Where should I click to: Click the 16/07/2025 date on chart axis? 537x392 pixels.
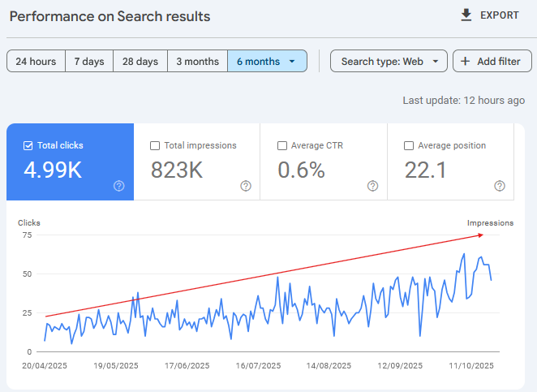[258, 365]
